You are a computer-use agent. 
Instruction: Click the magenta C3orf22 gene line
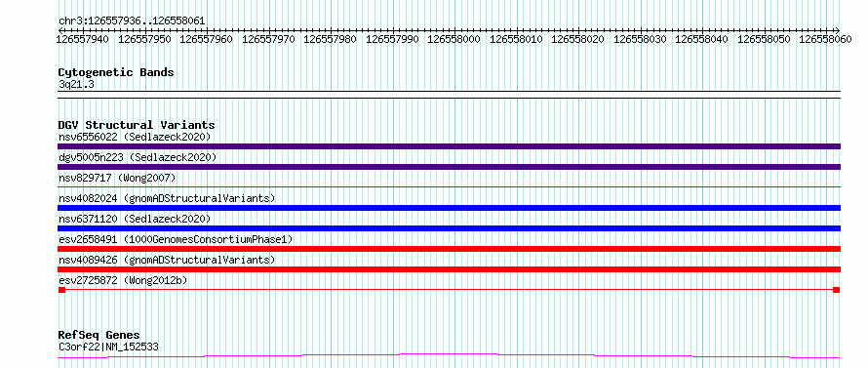click(x=449, y=355)
